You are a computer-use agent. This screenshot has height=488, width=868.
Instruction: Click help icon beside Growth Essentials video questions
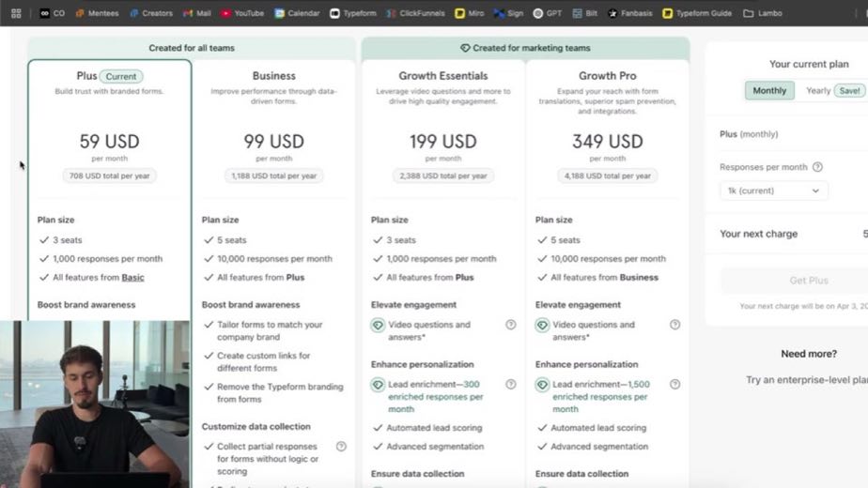click(x=511, y=325)
